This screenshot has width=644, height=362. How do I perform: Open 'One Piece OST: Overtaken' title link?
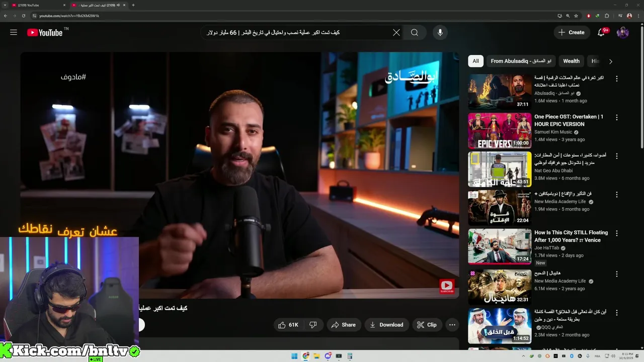(569, 120)
